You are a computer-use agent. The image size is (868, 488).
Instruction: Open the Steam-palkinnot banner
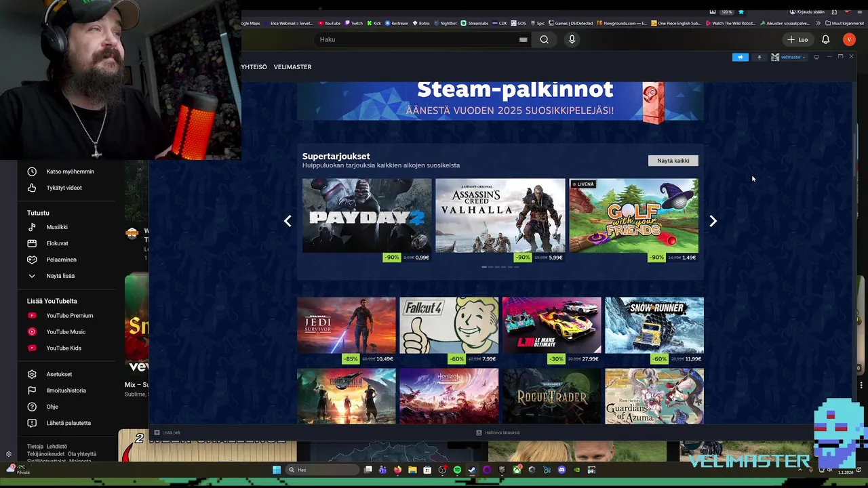(500, 101)
